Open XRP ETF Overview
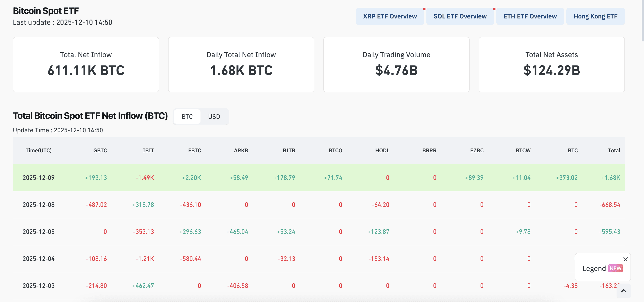Screen dimensions: 644x302 [x=390, y=16]
